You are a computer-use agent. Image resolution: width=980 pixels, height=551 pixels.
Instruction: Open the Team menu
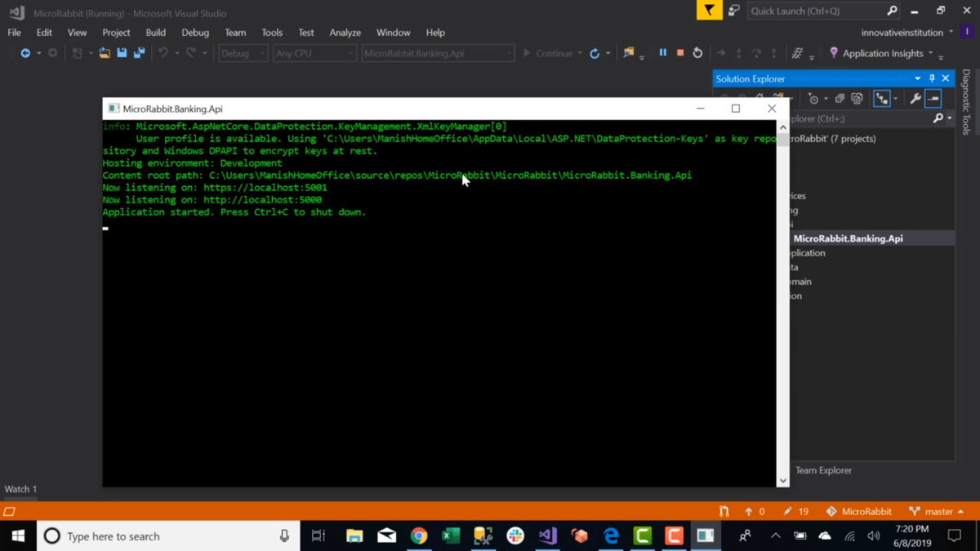[235, 33]
